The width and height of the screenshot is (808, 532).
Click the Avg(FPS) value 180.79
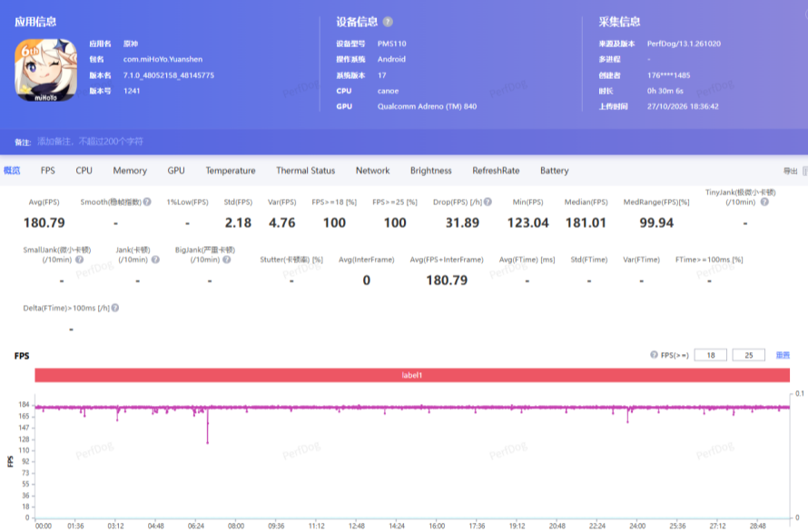pyautogui.click(x=44, y=222)
